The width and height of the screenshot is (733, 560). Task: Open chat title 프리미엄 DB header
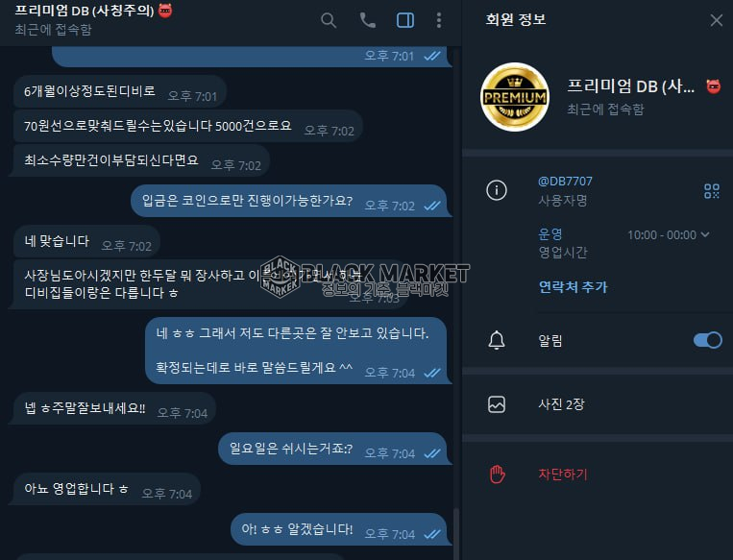(85, 11)
